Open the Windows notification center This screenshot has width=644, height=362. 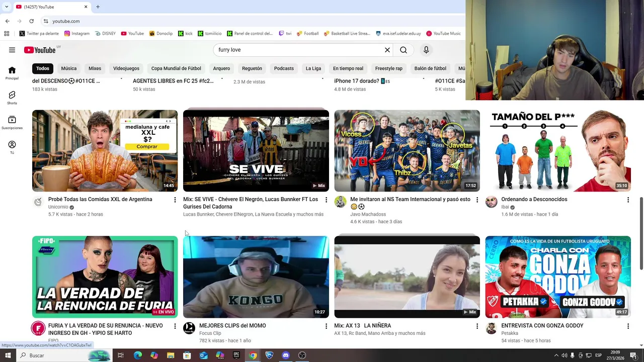(x=633, y=355)
